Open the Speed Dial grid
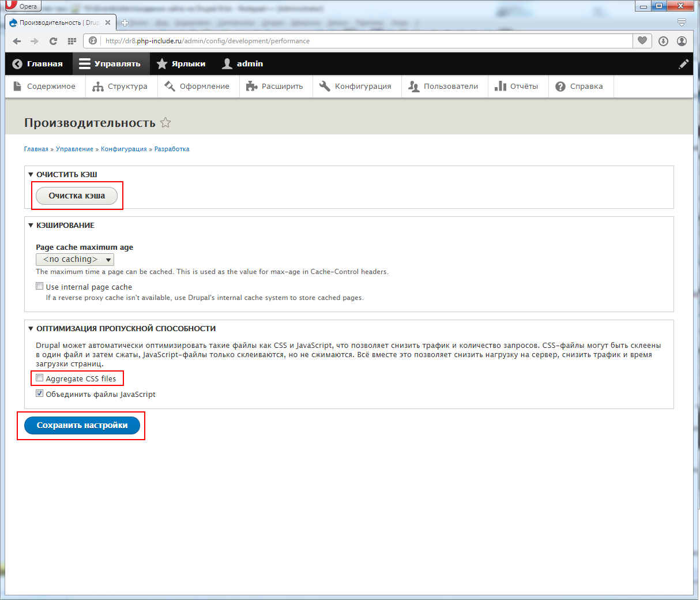Screen dimensions: 700x600 72,41
